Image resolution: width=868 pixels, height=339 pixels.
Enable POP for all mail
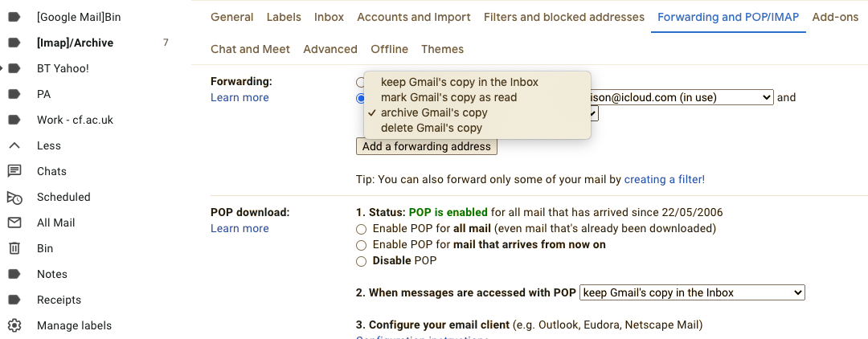(x=361, y=229)
